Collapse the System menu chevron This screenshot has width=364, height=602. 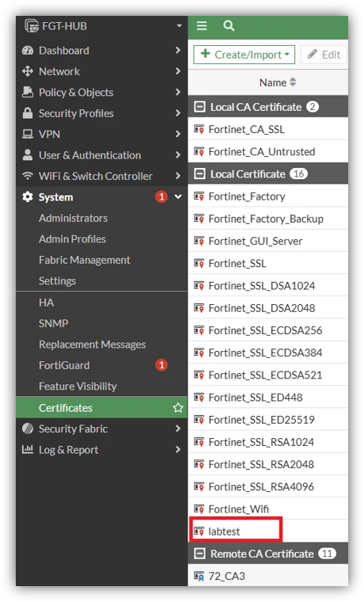[x=178, y=196]
